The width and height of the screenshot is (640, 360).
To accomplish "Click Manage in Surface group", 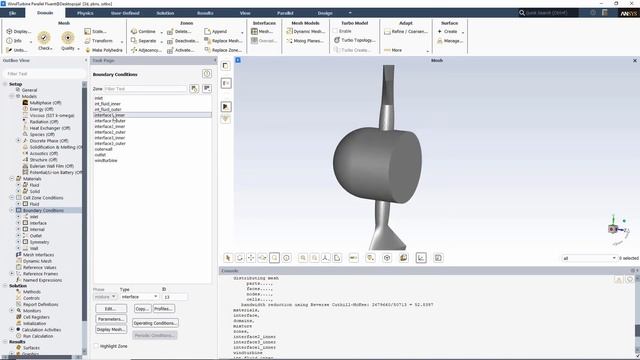I will [450, 41].
